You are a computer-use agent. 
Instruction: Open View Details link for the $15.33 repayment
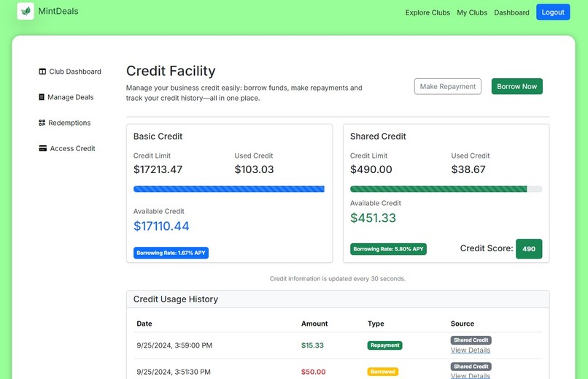coord(471,350)
